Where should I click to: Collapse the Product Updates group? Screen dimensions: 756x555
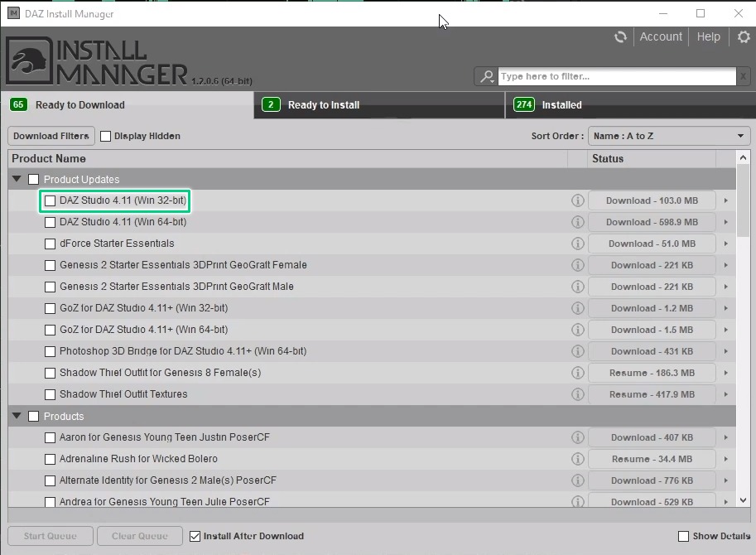17,179
